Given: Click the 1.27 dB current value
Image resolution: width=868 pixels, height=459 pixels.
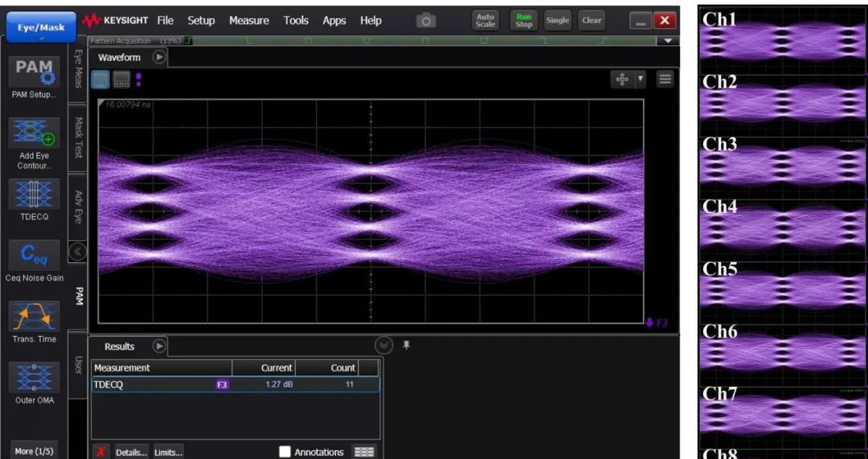Looking at the screenshot, I should click(279, 384).
